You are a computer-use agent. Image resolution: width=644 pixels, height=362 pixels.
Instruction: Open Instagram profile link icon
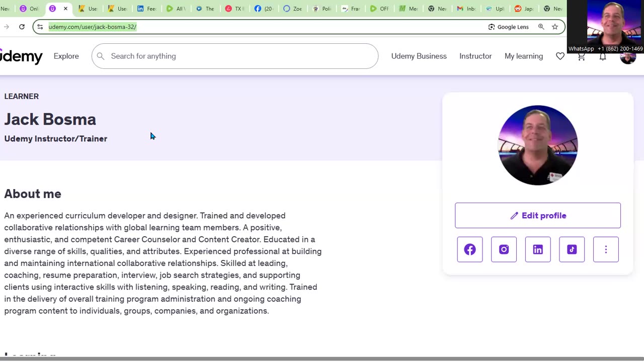[504, 249]
